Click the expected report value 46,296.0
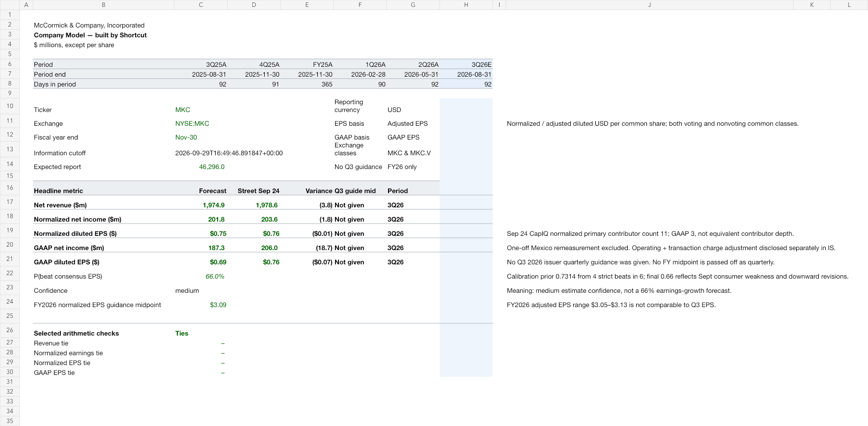 point(212,167)
